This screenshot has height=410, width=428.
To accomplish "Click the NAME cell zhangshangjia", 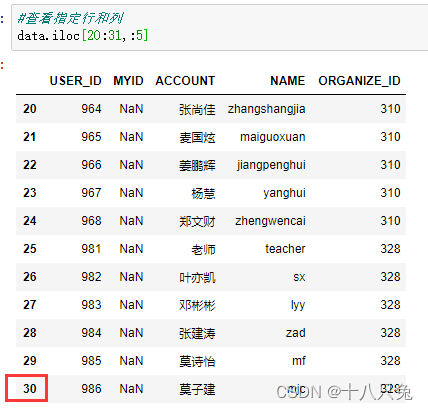I will pos(267,110).
